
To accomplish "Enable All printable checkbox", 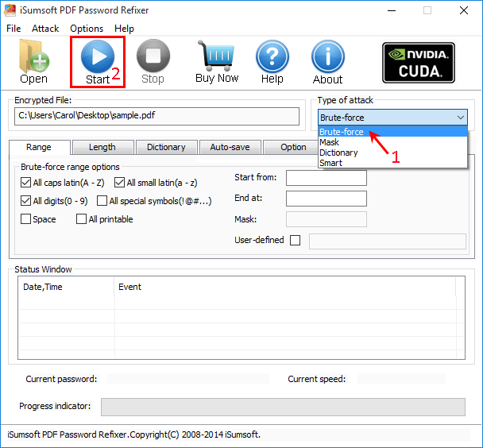I will pos(81,219).
